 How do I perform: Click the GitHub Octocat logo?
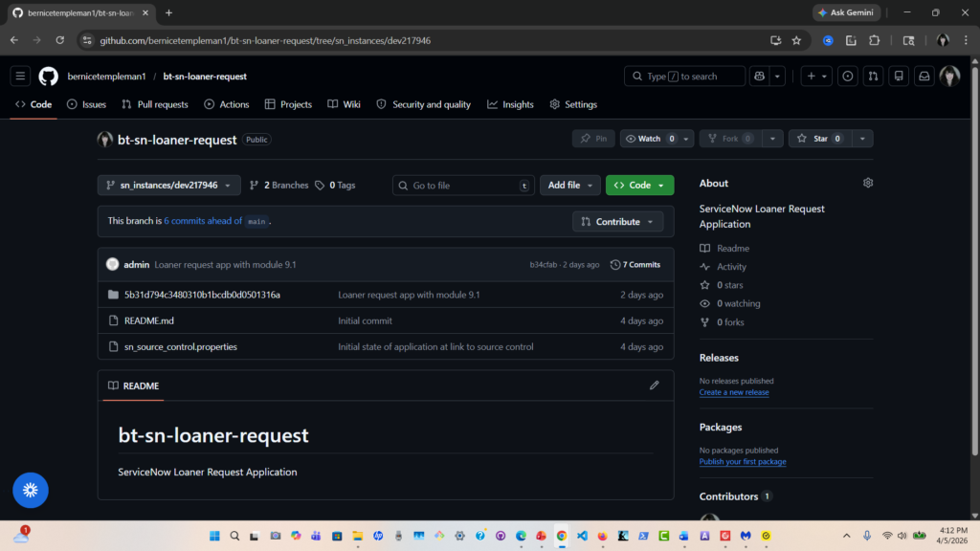pos(48,77)
